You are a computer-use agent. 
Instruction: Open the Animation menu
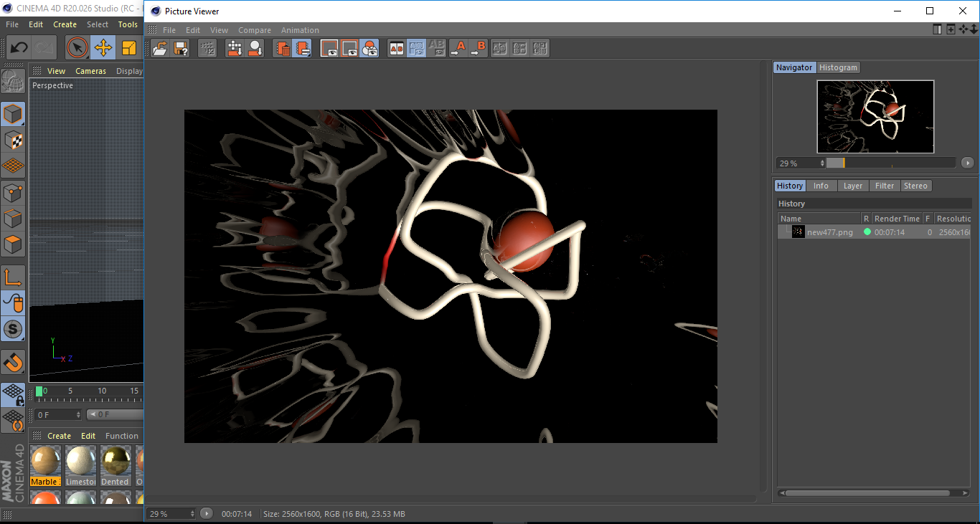[x=300, y=30]
